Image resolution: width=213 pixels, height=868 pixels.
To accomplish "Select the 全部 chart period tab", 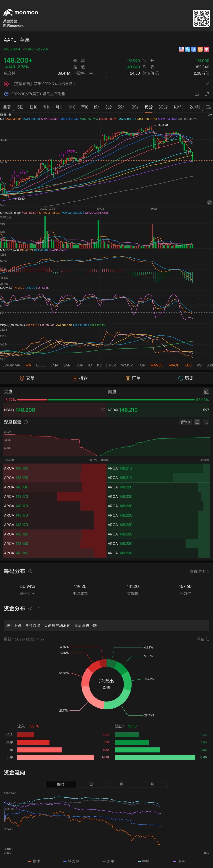I will point(7,107).
